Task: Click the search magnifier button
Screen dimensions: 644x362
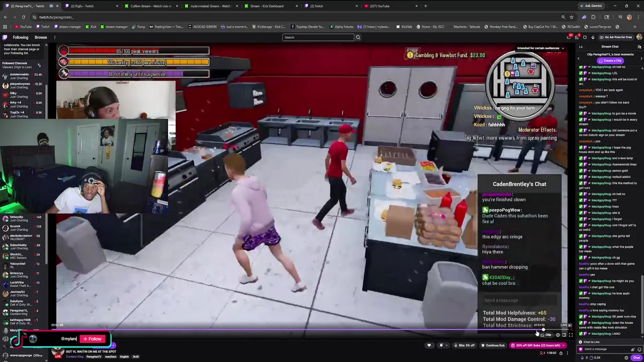Action: coord(358,37)
